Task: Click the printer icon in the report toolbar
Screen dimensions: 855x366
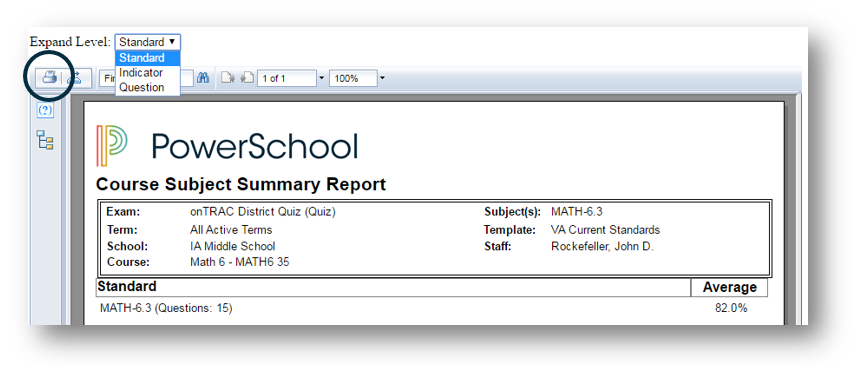Action: tap(50, 78)
